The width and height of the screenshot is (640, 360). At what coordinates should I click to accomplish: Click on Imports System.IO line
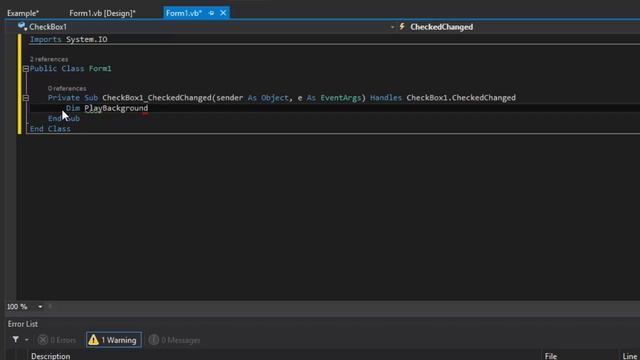69,40
